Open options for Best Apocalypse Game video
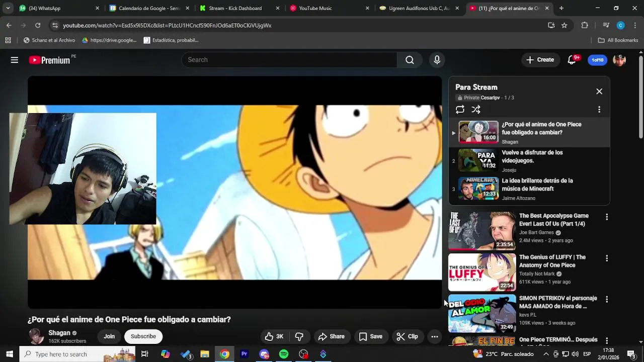The width and height of the screenshot is (644, 362). click(607, 217)
